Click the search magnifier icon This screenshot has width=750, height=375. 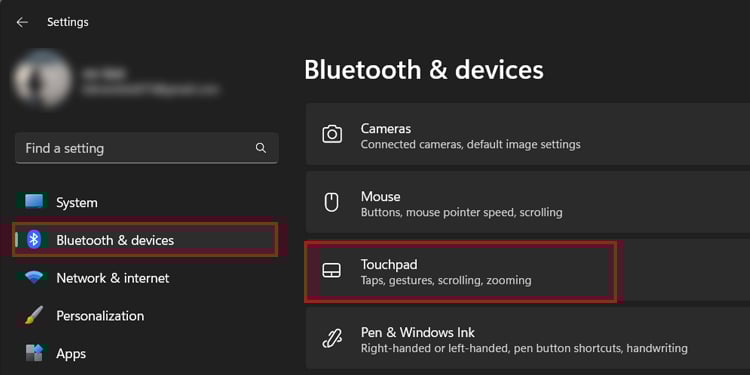261,148
